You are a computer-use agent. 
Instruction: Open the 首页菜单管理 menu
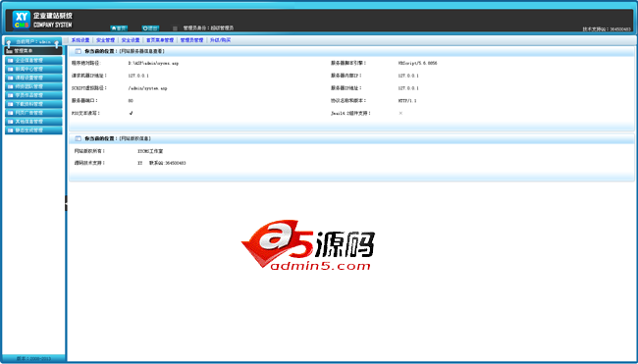(x=160, y=40)
